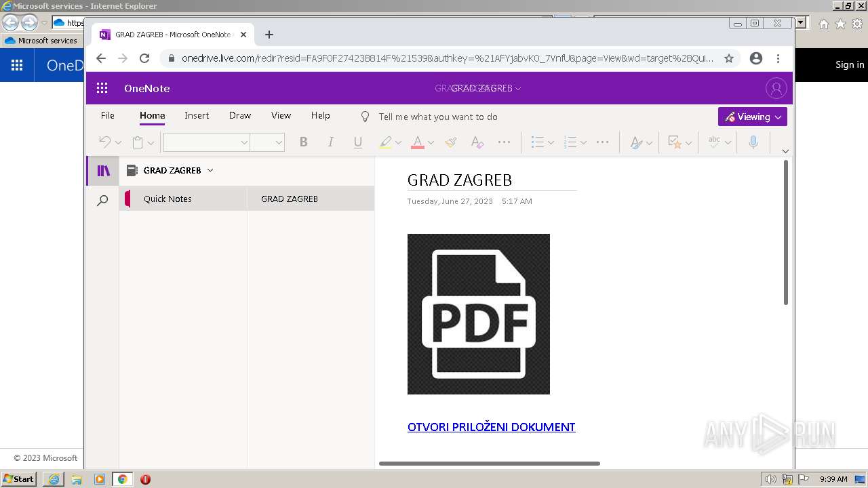Open a new Chrome tab

pos(269,35)
